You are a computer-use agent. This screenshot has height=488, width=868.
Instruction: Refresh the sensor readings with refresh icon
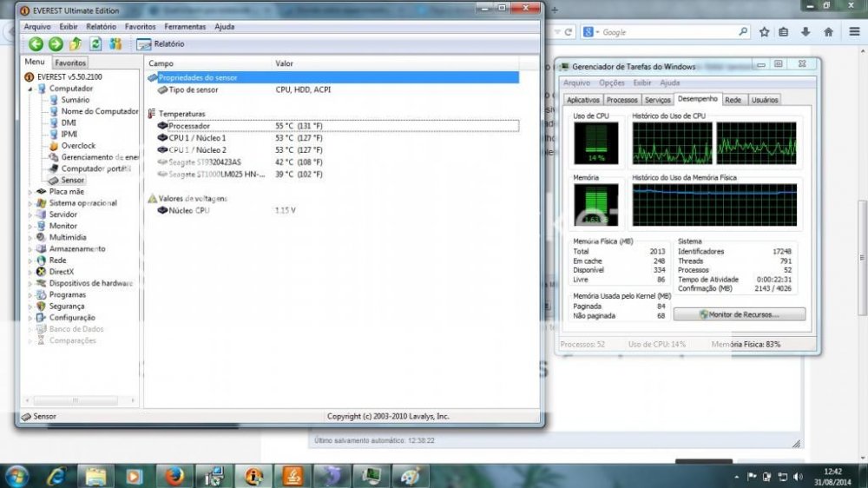point(95,44)
